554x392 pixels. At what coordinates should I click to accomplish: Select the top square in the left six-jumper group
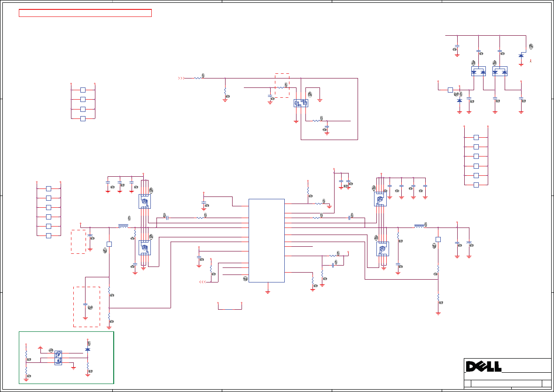coord(49,189)
